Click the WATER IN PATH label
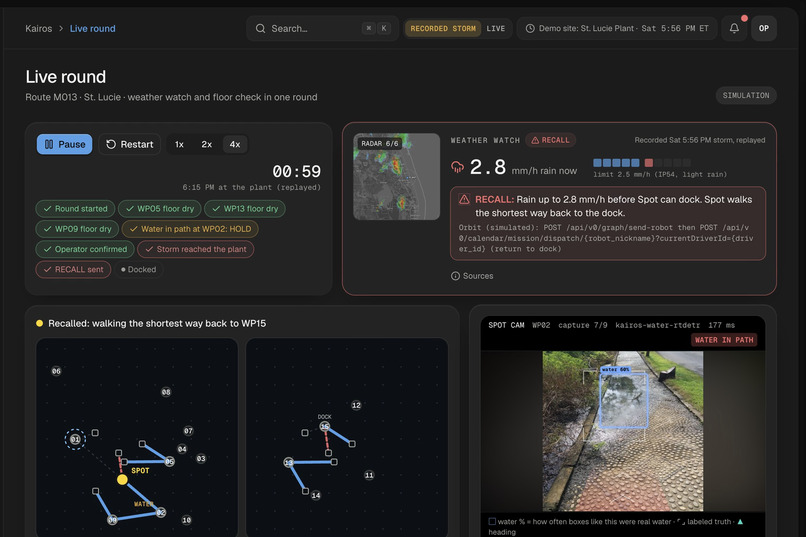Screen dimensions: 806x537 click(x=724, y=340)
